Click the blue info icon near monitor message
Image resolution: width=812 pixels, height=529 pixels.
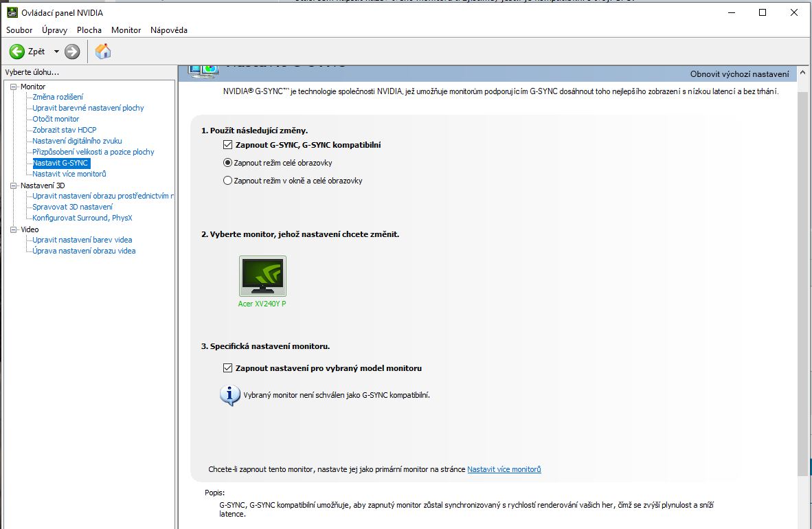[229, 395]
